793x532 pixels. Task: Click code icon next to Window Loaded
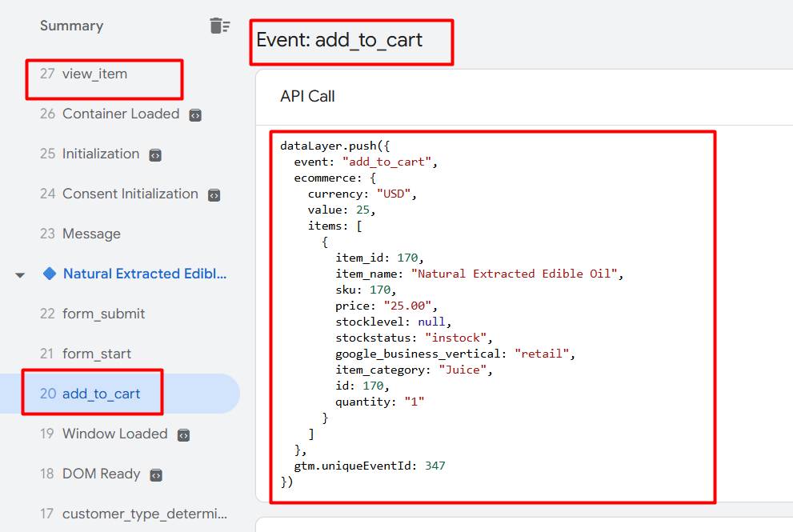[x=183, y=435]
